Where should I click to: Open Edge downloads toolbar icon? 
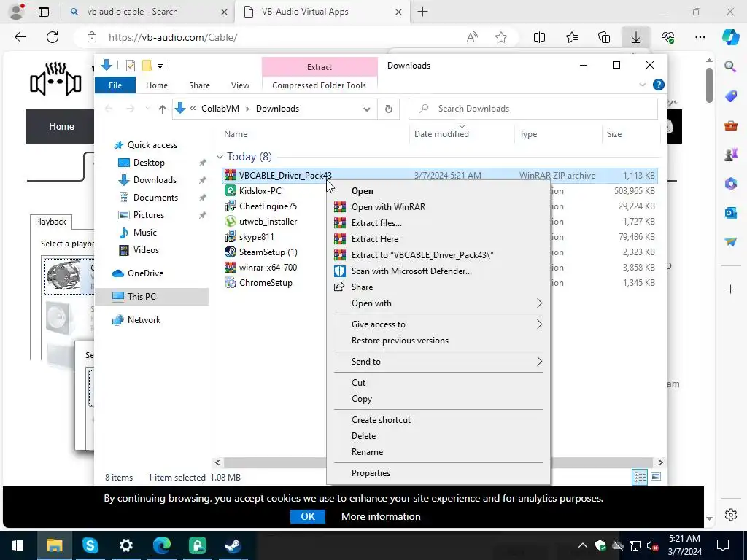click(636, 37)
